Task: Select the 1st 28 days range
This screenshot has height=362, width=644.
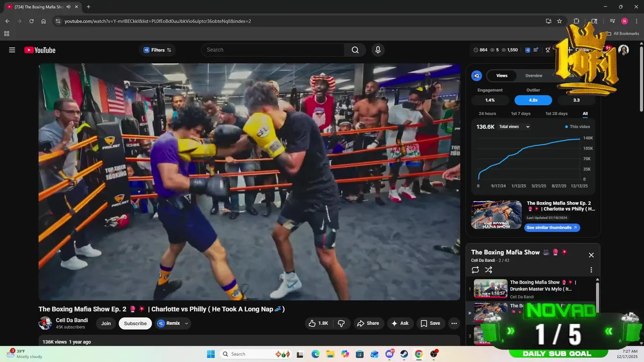Action: pos(556,114)
